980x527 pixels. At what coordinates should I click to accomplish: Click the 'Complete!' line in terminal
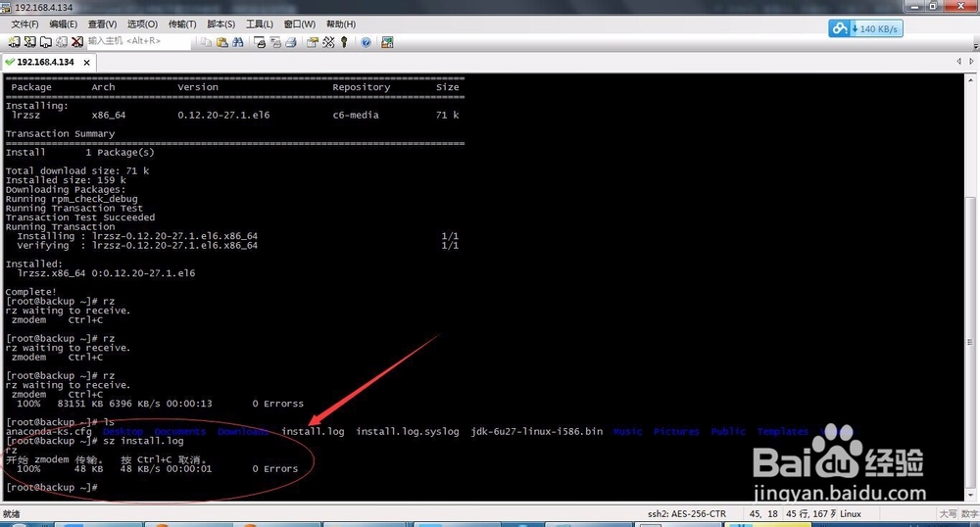[30, 292]
